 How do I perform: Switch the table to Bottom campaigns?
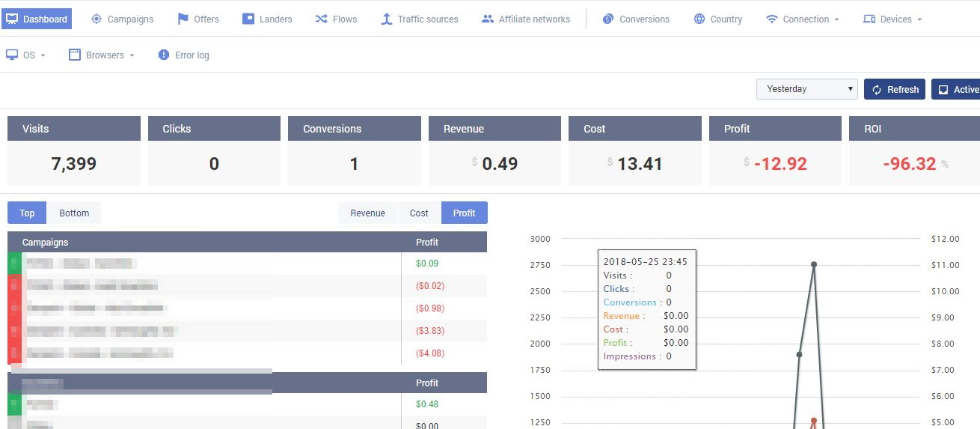tap(74, 213)
